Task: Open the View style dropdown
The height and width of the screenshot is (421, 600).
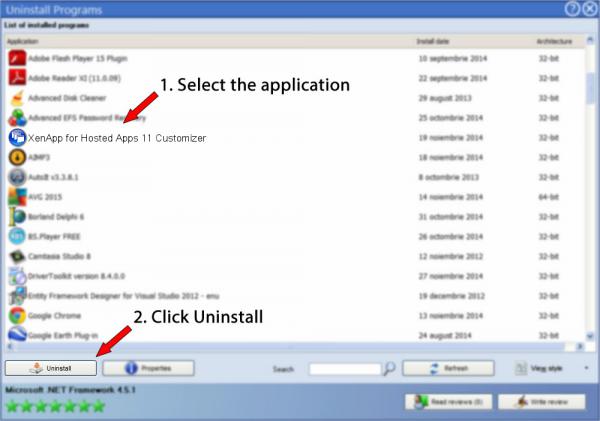Action: [551, 368]
